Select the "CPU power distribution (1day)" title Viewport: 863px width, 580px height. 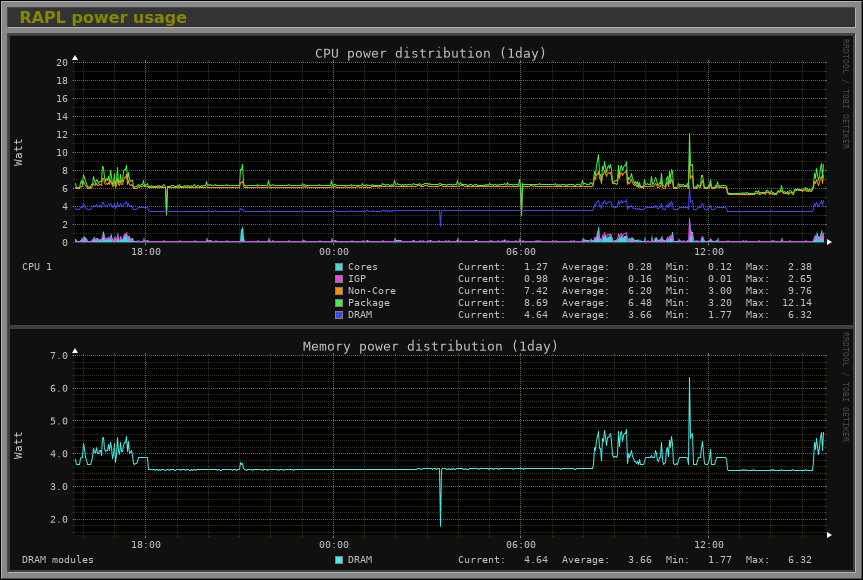430,53
